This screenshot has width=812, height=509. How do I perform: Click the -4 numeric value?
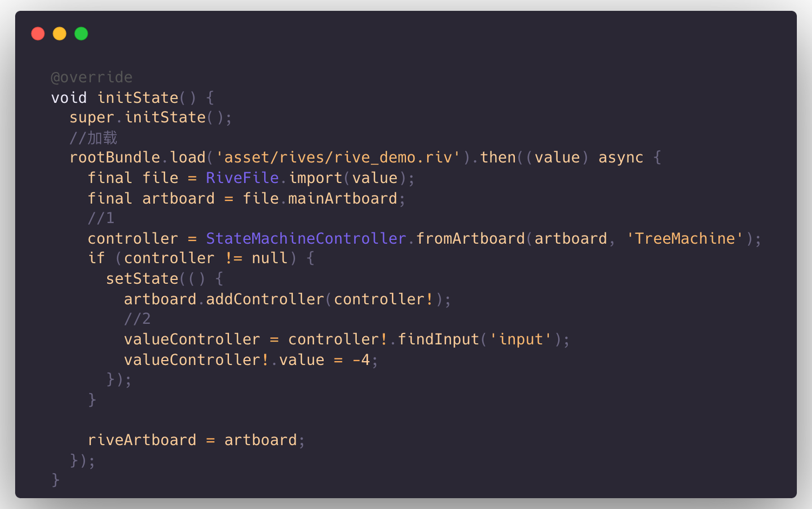point(361,360)
